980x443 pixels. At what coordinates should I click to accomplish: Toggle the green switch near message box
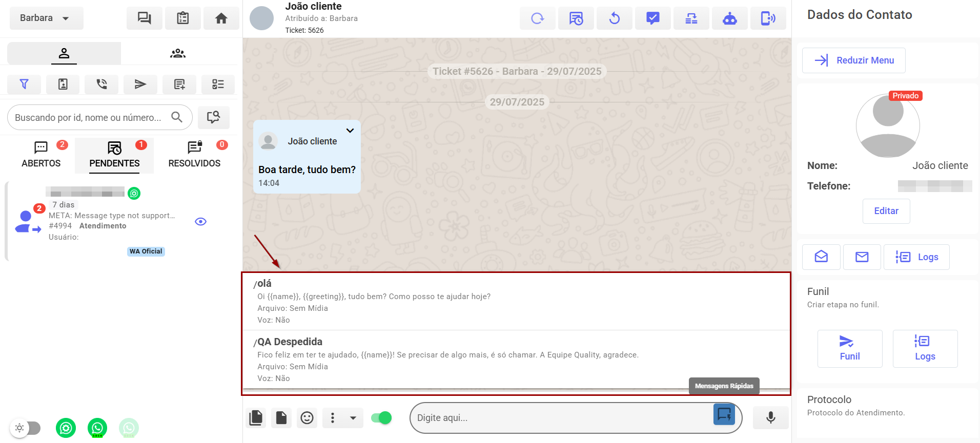[x=381, y=418]
